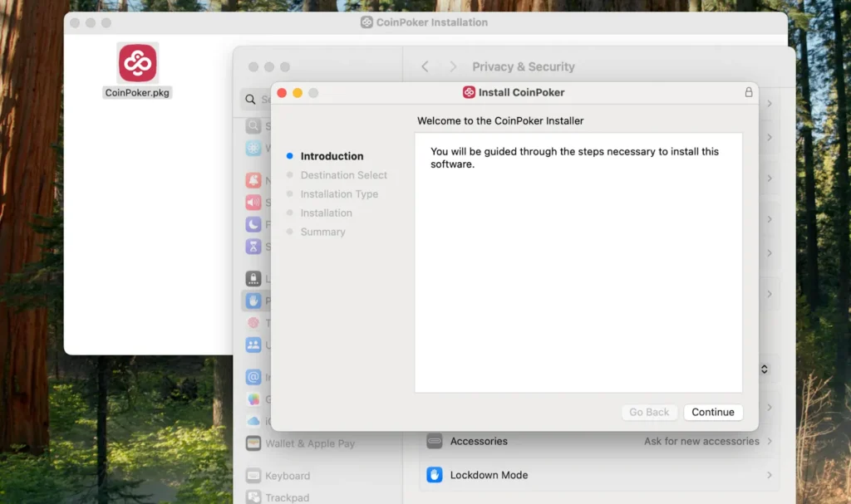
Task: Select the Keyboard icon in sidebar
Action: click(x=253, y=476)
